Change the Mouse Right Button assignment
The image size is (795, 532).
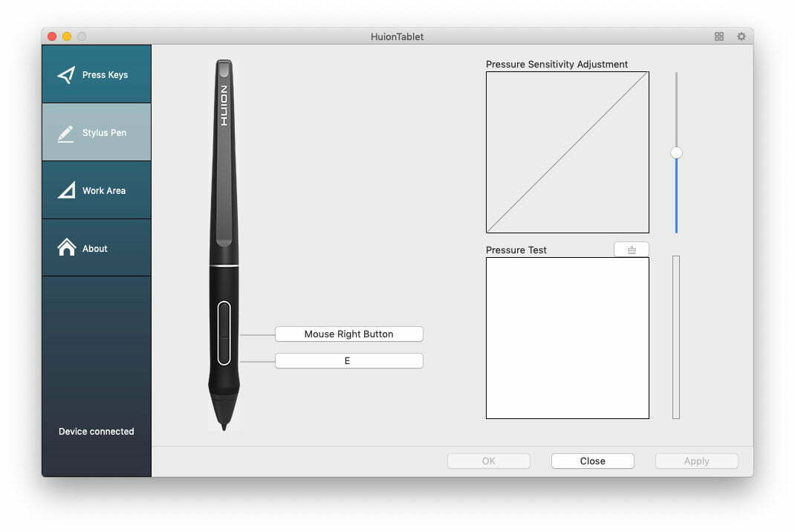point(348,334)
